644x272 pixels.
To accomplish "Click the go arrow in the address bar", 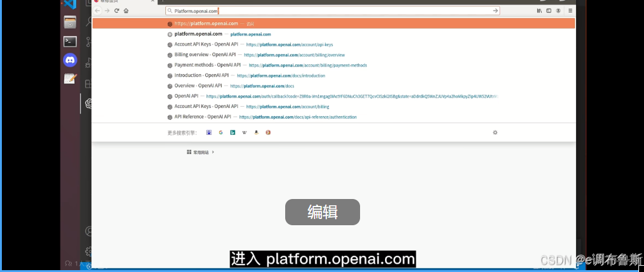I will pos(495,11).
